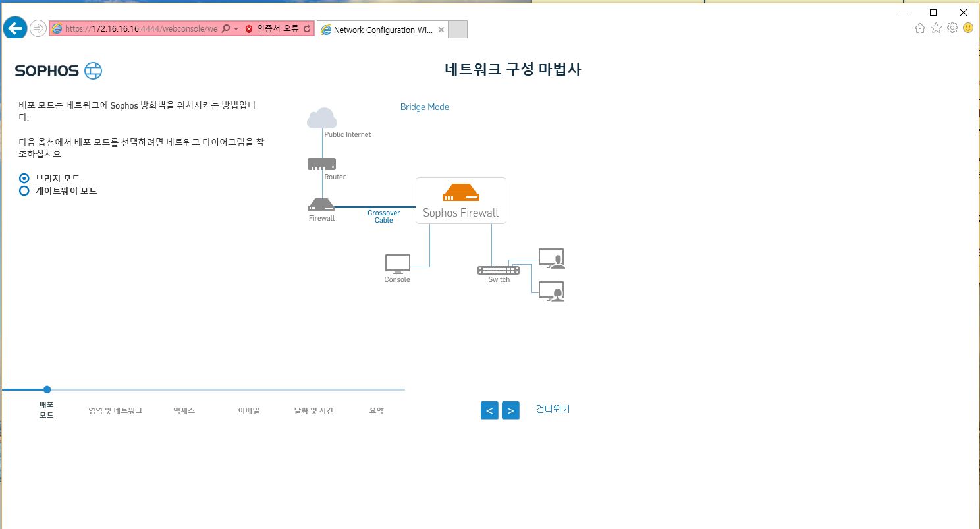Go to 액세스 step
Viewport: 980px width, 529px height.
coord(184,410)
